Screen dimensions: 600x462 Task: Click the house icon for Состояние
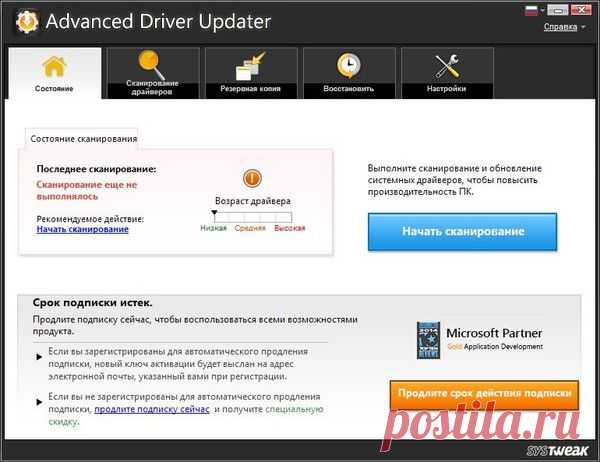(54, 66)
